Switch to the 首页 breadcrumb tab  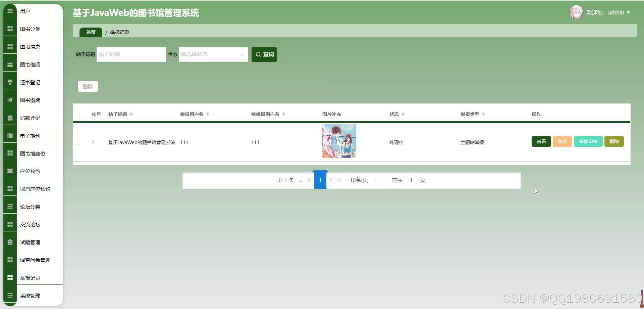(90, 32)
